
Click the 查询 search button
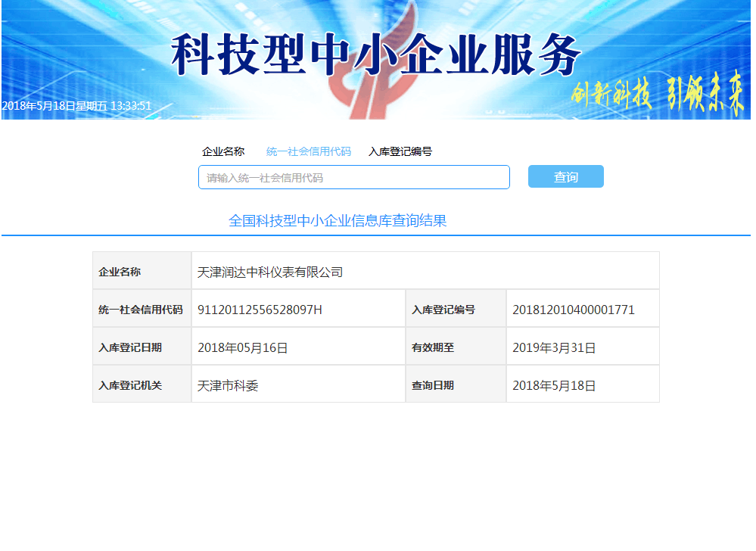tap(565, 176)
